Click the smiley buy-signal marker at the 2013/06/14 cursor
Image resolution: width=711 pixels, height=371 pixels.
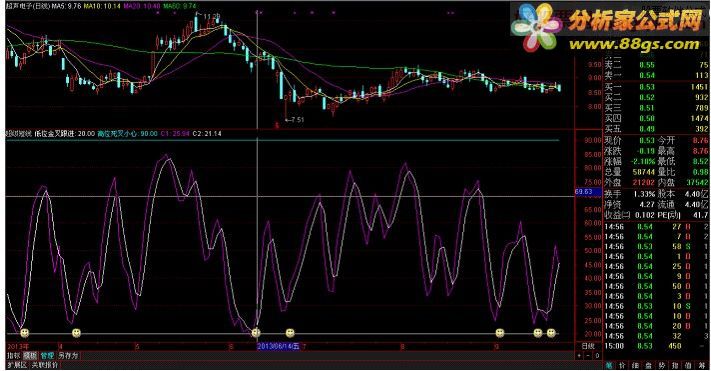[256, 333]
